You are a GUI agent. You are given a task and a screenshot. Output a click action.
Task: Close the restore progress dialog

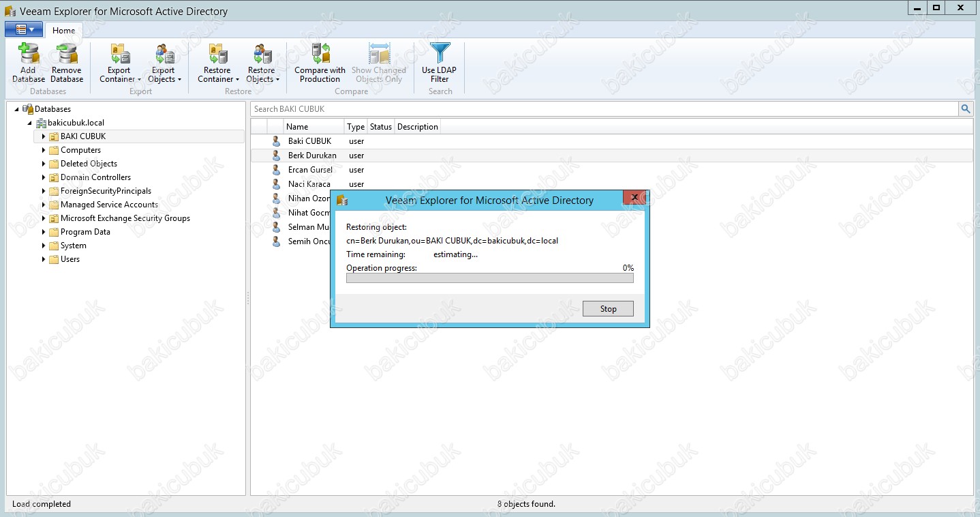click(x=634, y=198)
